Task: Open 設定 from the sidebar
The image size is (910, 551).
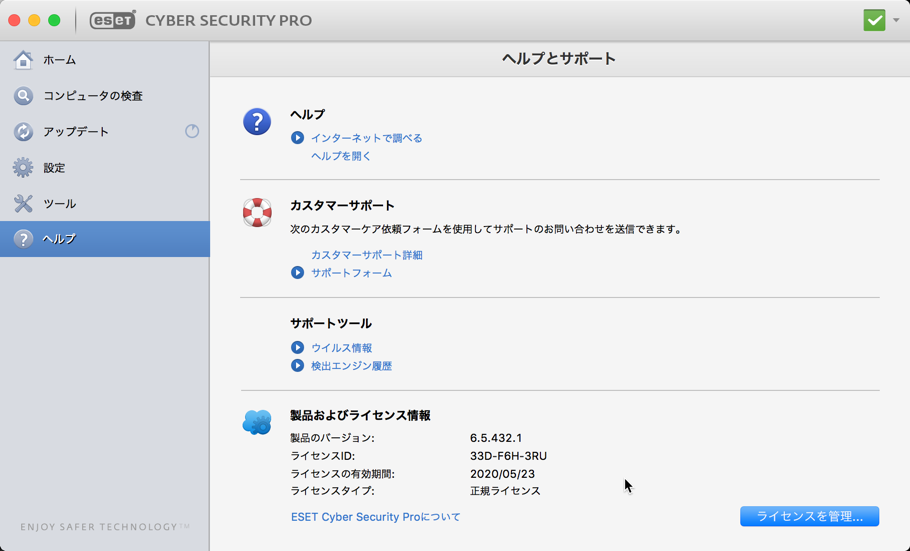Action: point(104,168)
